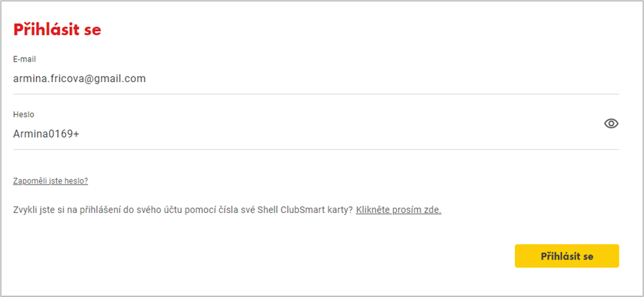Submit login via the Přihlásit se button
The height and width of the screenshot is (297, 644).
[567, 256]
